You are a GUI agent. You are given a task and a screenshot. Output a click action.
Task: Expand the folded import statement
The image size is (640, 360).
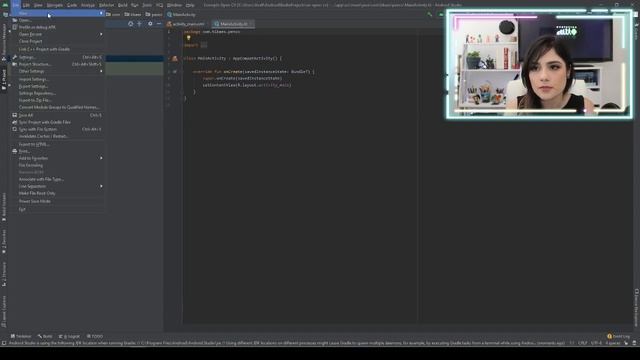[x=204, y=45]
